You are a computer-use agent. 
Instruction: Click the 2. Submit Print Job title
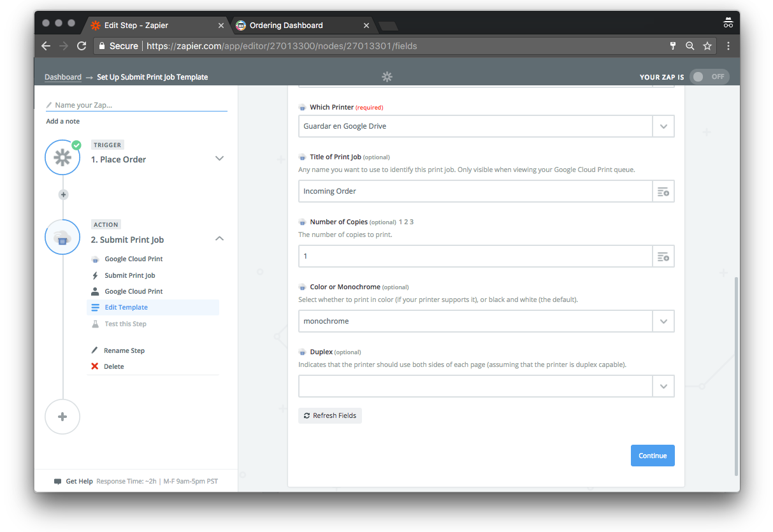(127, 240)
